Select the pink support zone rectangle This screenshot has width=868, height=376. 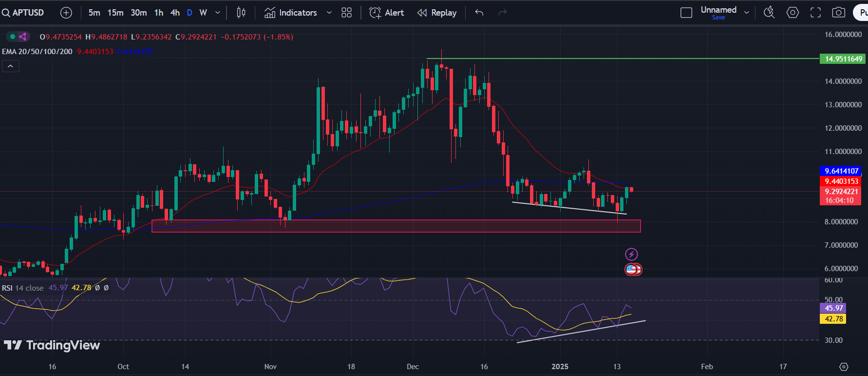396,226
